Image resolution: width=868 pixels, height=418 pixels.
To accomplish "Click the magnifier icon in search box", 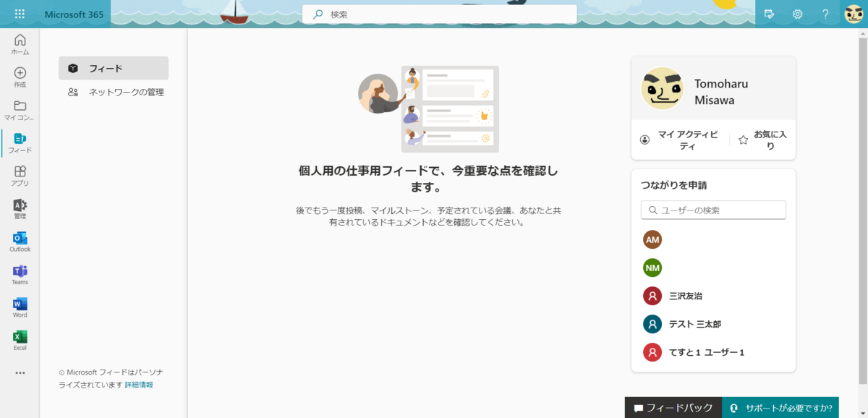I will [x=318, y=14].
